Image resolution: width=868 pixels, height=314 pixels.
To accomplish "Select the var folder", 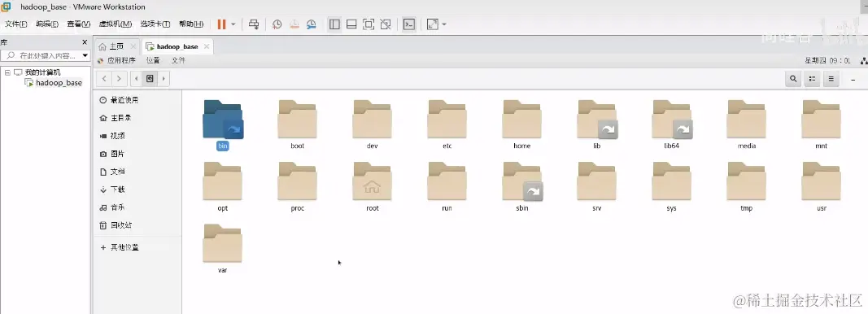I will tap(223, 249).
